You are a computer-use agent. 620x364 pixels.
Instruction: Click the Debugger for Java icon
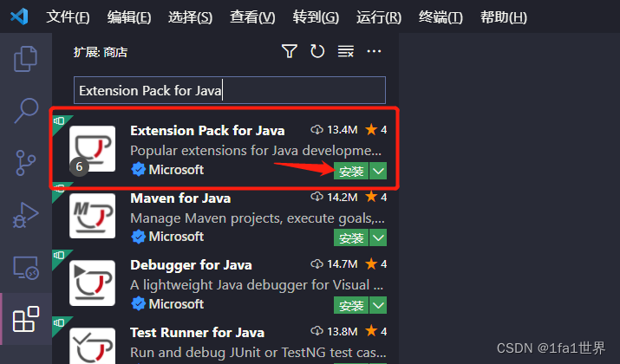(93, 283)
